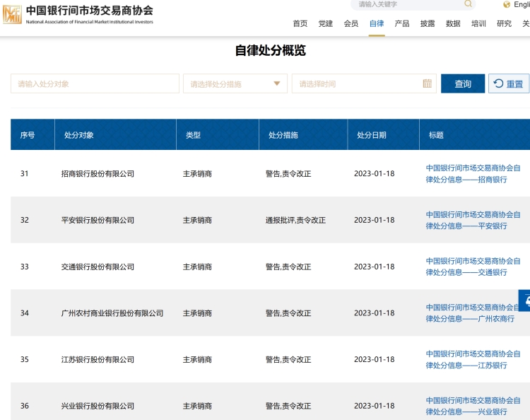Open the 江苏银行 penalty notice link
Screen dimensions: 530x420
coord(473,359)
